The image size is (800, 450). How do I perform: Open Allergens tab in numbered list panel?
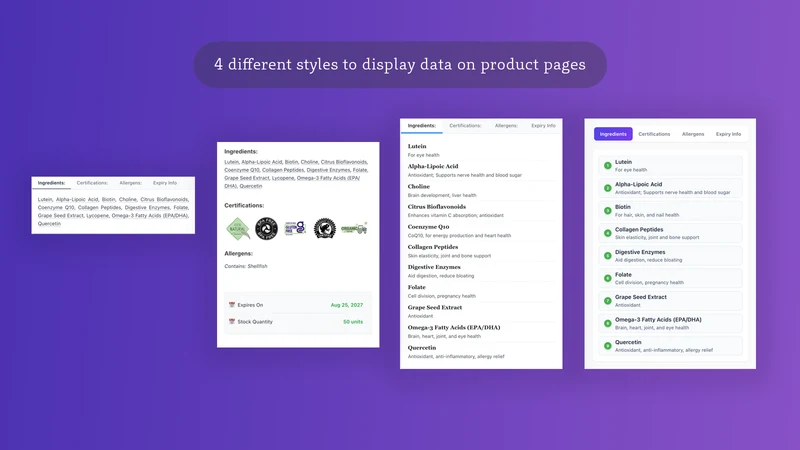[693, 134]
